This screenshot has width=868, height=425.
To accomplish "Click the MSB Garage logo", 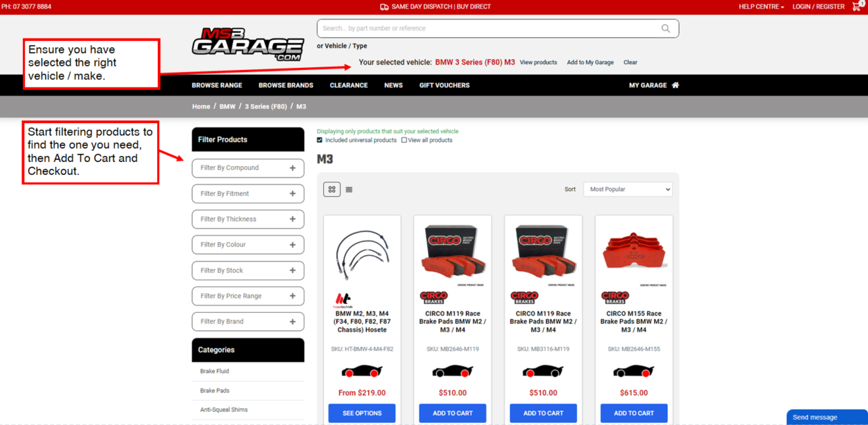I will point(248,44).
